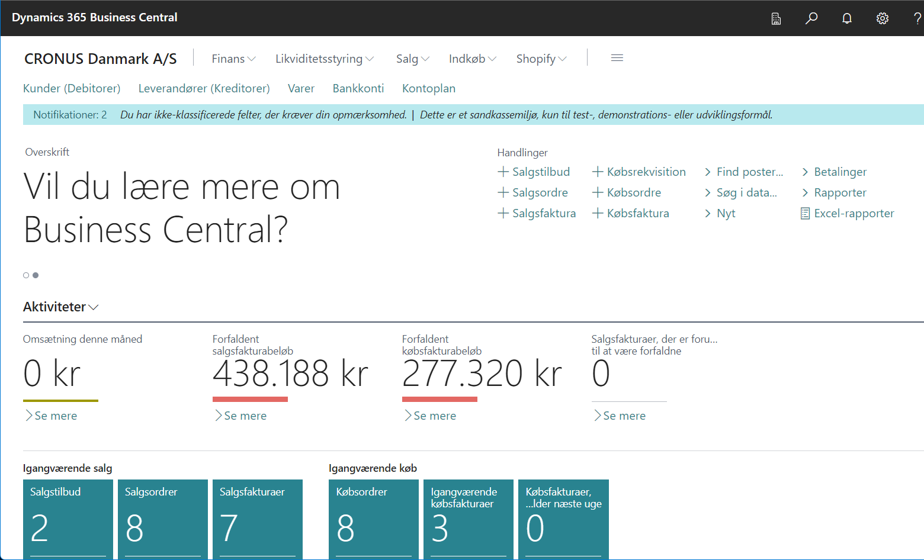This screenshot has height=560, width=924.
Task: Open the company/environment building icon
Action: [x=776, y=18]
